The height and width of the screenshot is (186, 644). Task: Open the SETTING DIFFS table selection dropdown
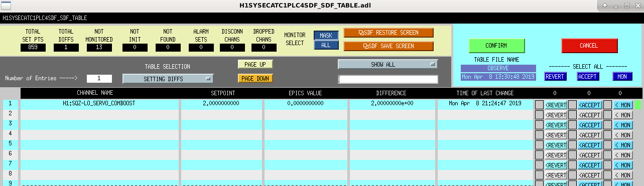coord(168,79)
